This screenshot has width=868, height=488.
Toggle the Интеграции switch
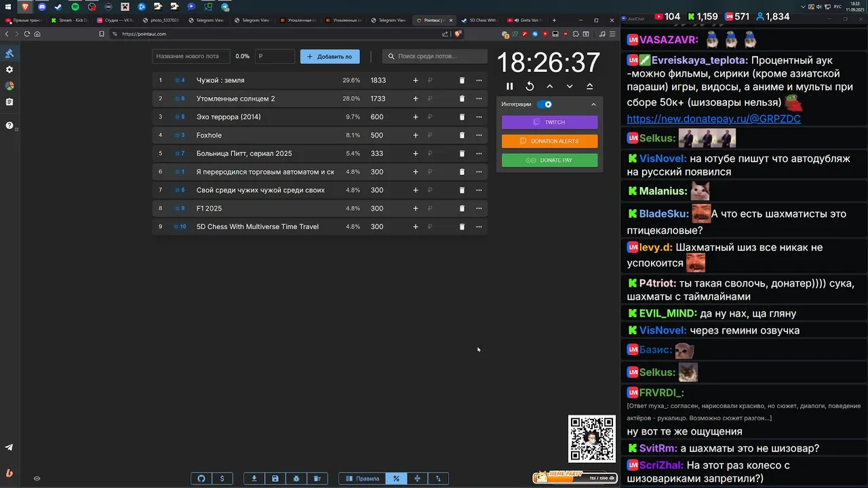coord(545,104)
